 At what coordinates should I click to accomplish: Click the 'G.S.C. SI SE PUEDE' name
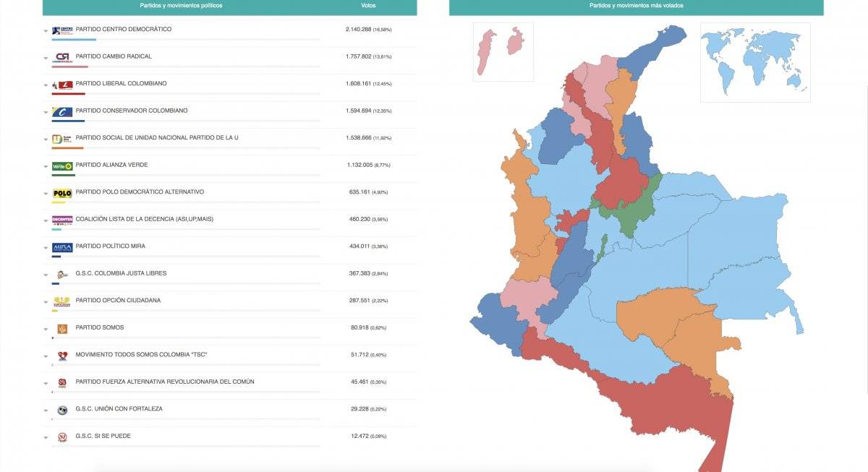[103, 436]
